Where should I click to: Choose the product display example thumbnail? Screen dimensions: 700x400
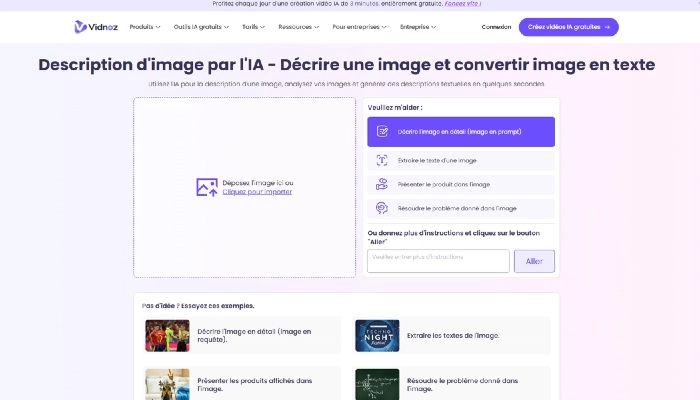[167, 384]
